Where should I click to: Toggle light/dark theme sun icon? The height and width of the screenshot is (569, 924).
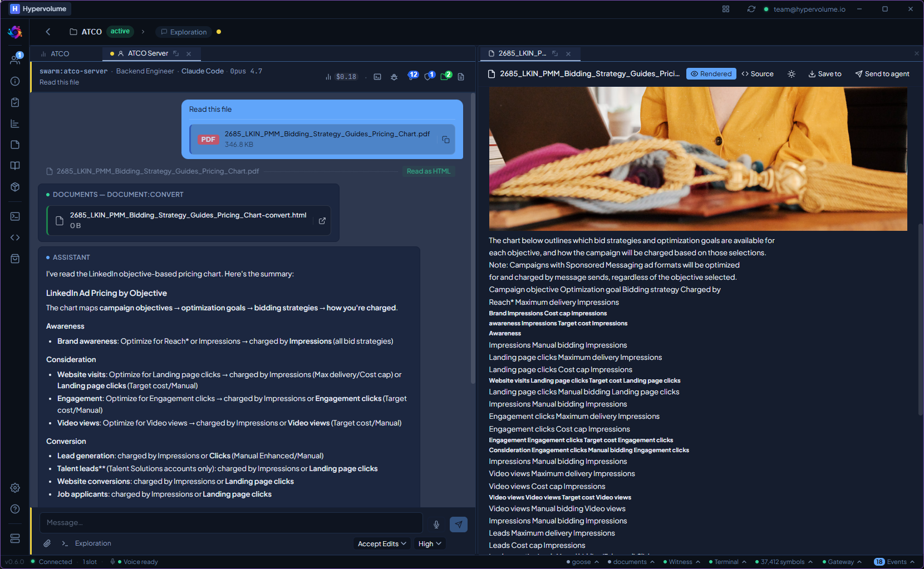[x=792, y=74]
